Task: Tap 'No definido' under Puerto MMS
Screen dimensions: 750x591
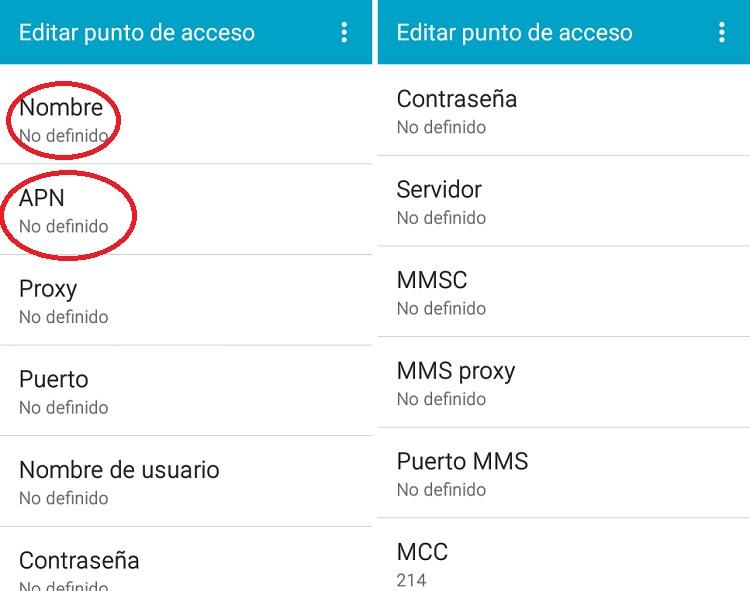Action: (x=441, y=490)
